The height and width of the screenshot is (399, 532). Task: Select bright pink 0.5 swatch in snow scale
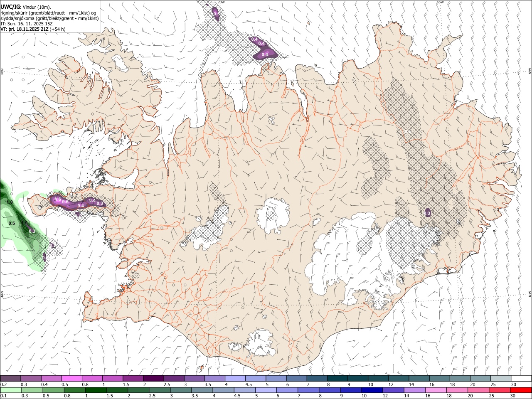click(71, 378)
